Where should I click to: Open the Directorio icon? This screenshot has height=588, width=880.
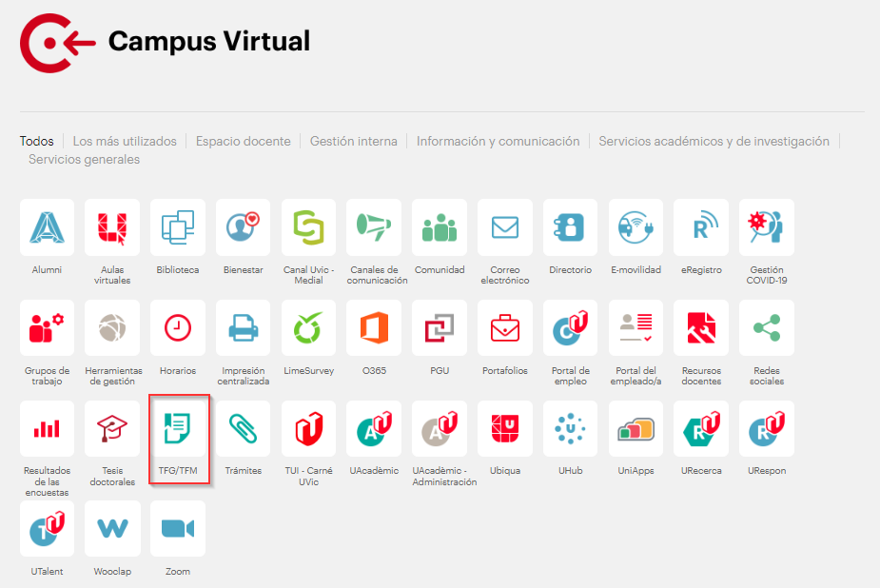tap(570, 227)
